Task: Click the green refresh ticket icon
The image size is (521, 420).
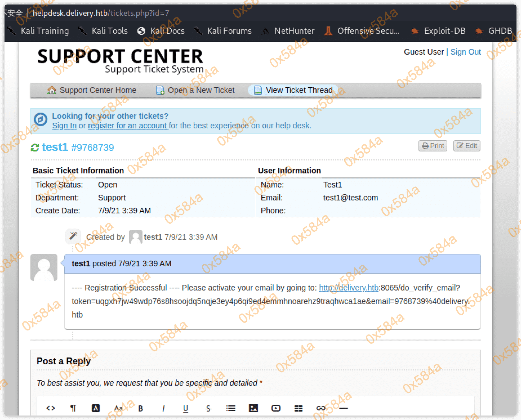Action: (35, 148)
